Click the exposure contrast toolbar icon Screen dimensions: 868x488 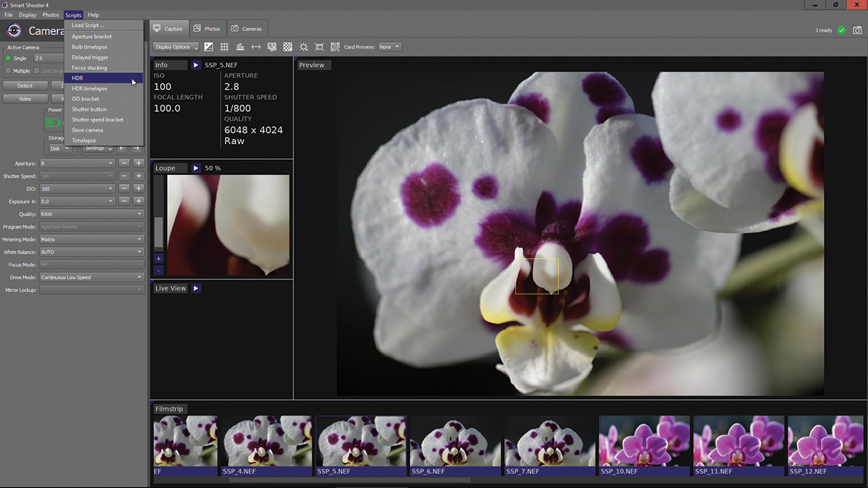click(209, 47)
